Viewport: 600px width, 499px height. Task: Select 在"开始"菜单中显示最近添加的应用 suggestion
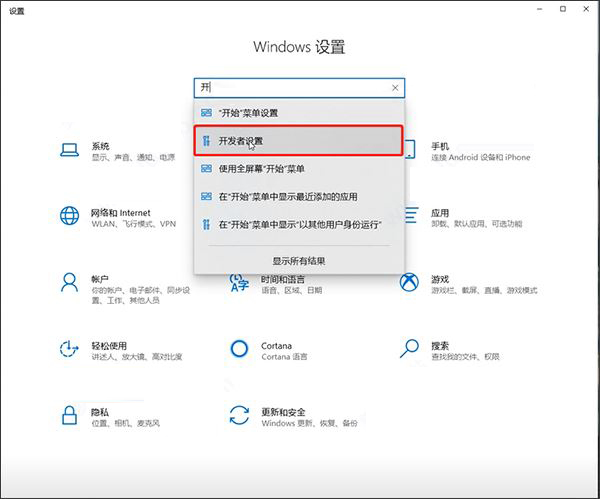[299, 197]
